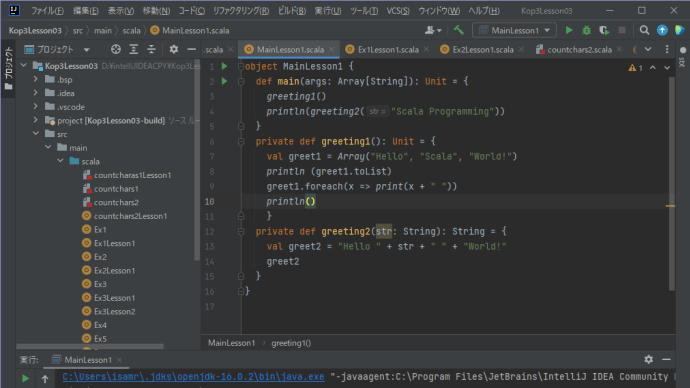
Task: Select Ex3Lesson2 in project tree
Action: pyautogui.click(x=114, y=311)
